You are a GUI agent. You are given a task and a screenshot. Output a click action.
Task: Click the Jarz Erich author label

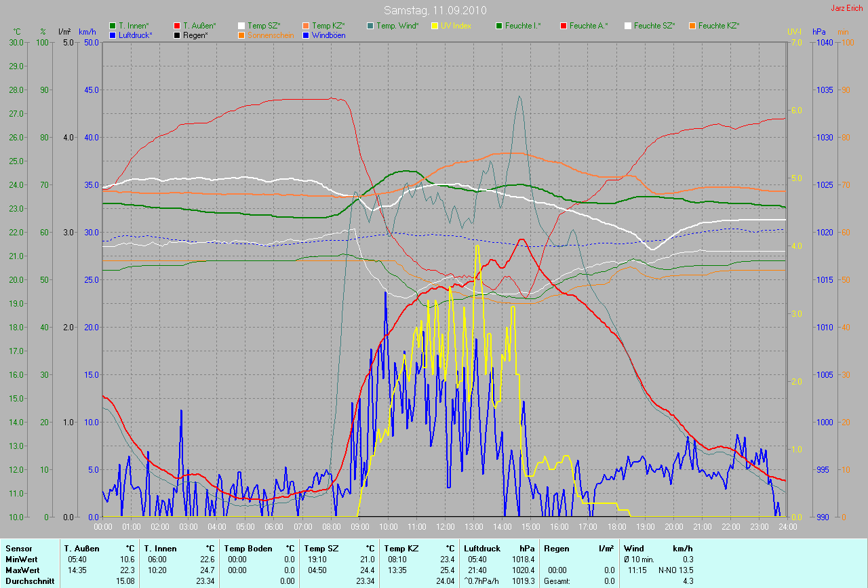[x=847, y=8]
